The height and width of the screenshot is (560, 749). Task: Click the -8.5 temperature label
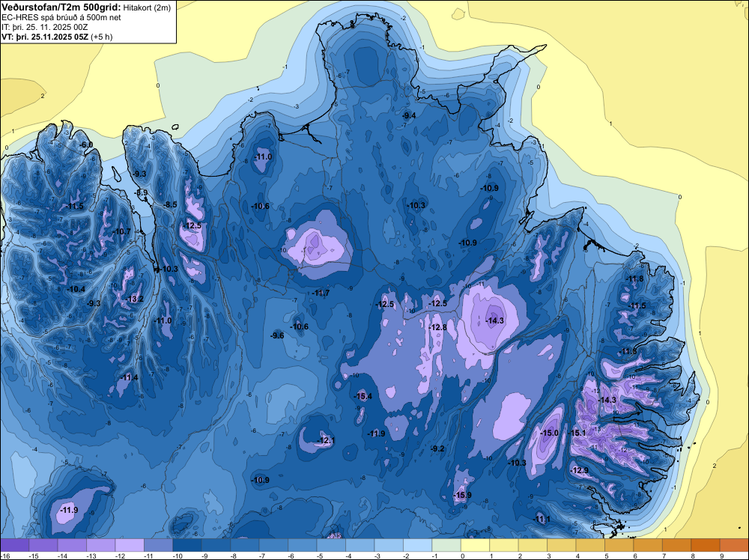click(170, 204)
